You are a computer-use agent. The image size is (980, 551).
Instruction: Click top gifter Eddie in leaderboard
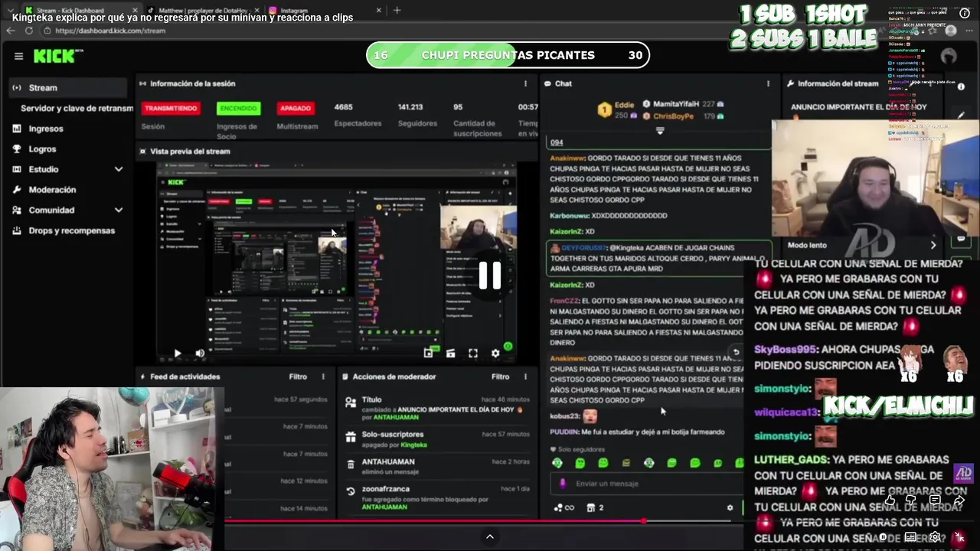pos(624,104)
